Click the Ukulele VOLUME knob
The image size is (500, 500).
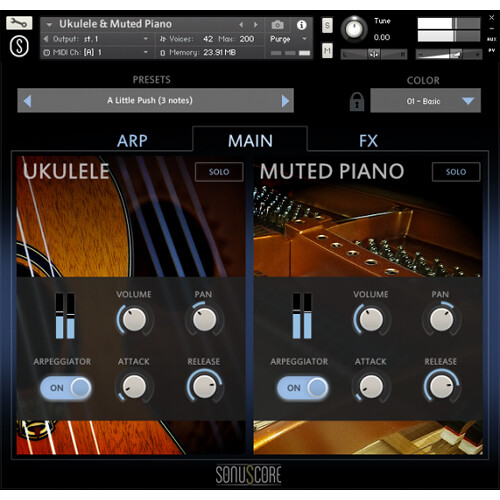click(x=134, y=319)
